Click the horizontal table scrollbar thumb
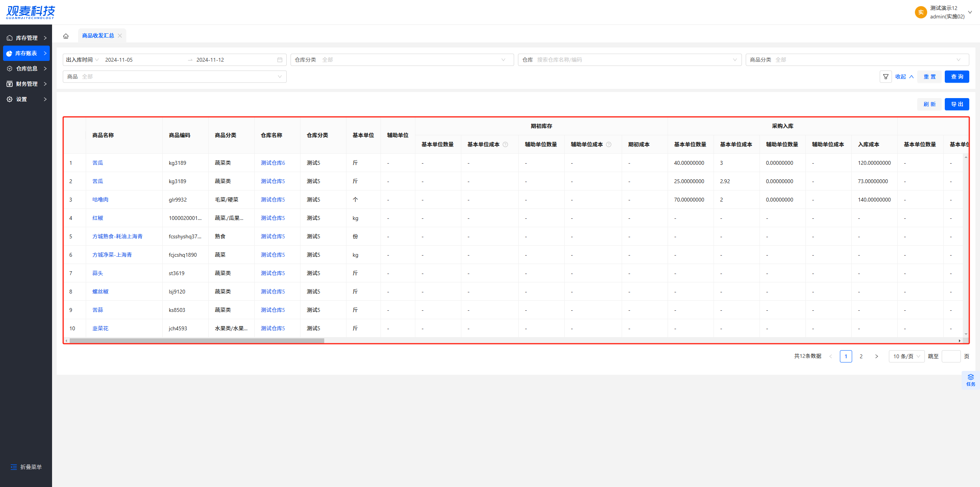This screenshot has height=487, width=980. [x=197, y=341]
